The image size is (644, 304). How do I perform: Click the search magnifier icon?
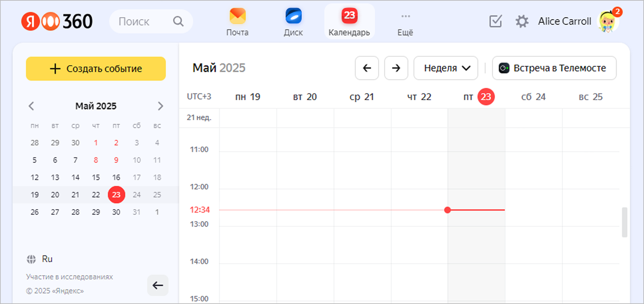pos(178,21)
